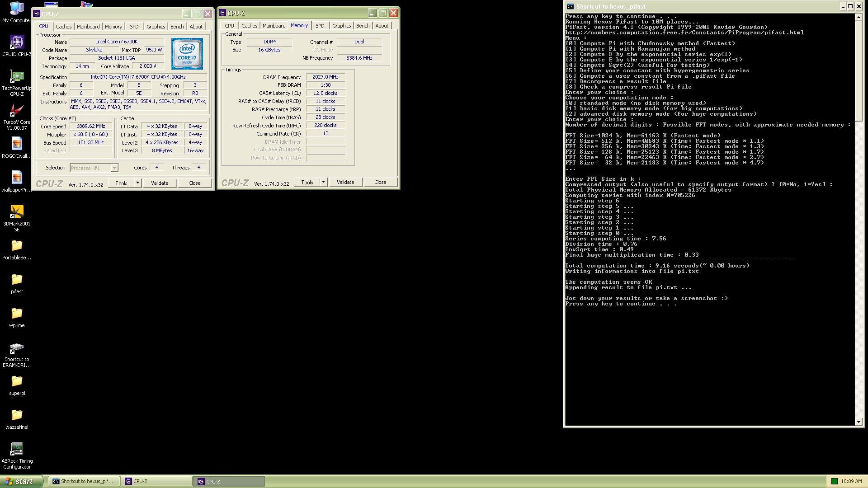Click console window title bar icon
Screen dimensions: 868x488
571,6
